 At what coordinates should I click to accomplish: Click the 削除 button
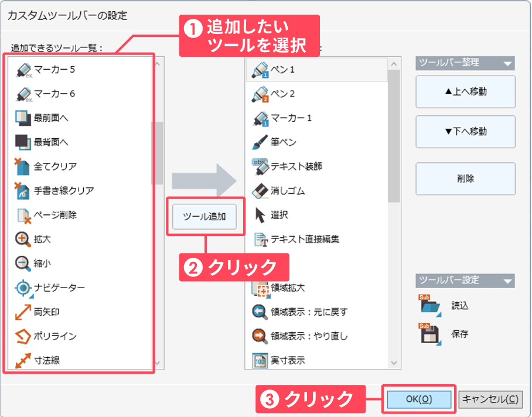[465, 179]
